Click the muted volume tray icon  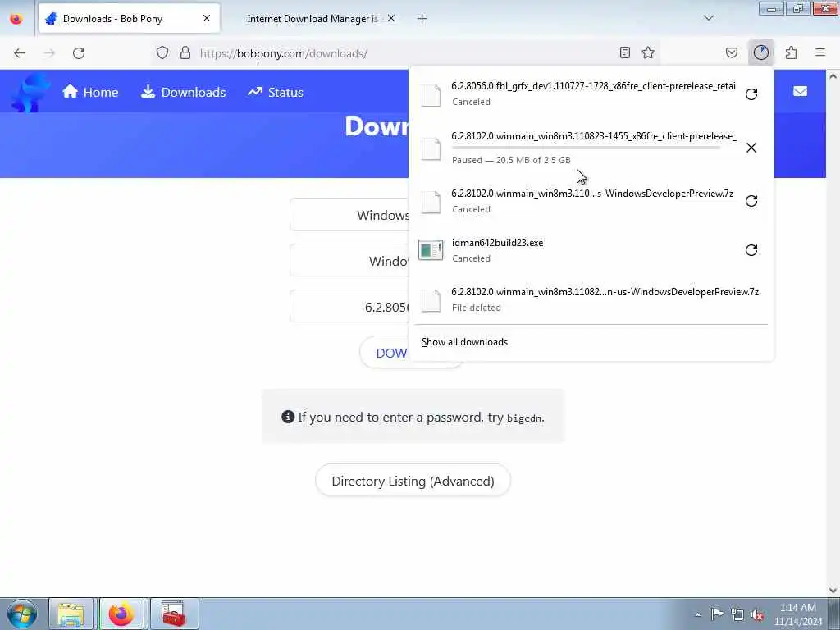tap(757, 614)
